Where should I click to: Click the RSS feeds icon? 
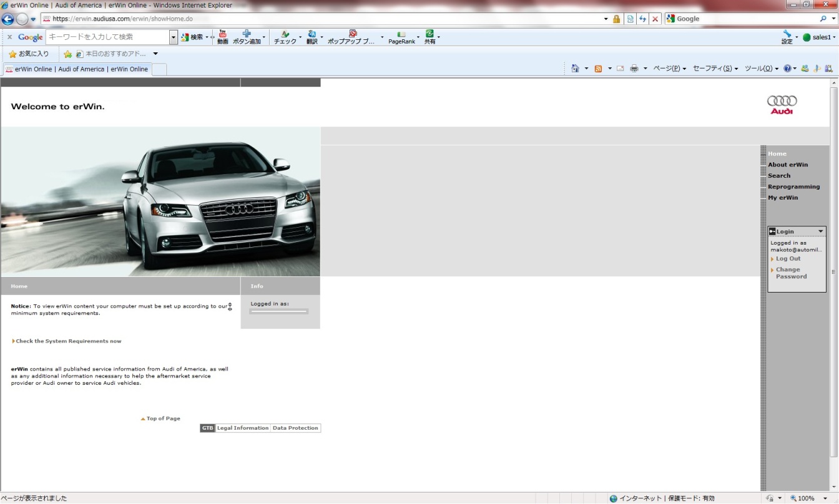(x=598, y=69)
